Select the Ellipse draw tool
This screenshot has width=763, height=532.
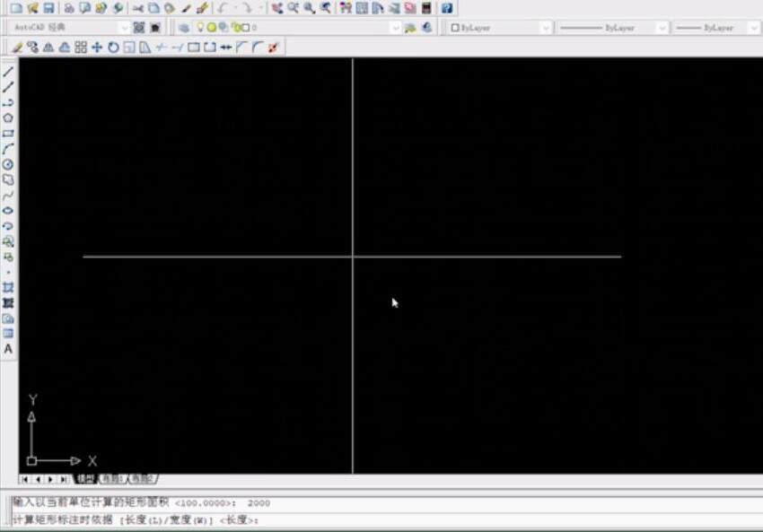(8, 211)
